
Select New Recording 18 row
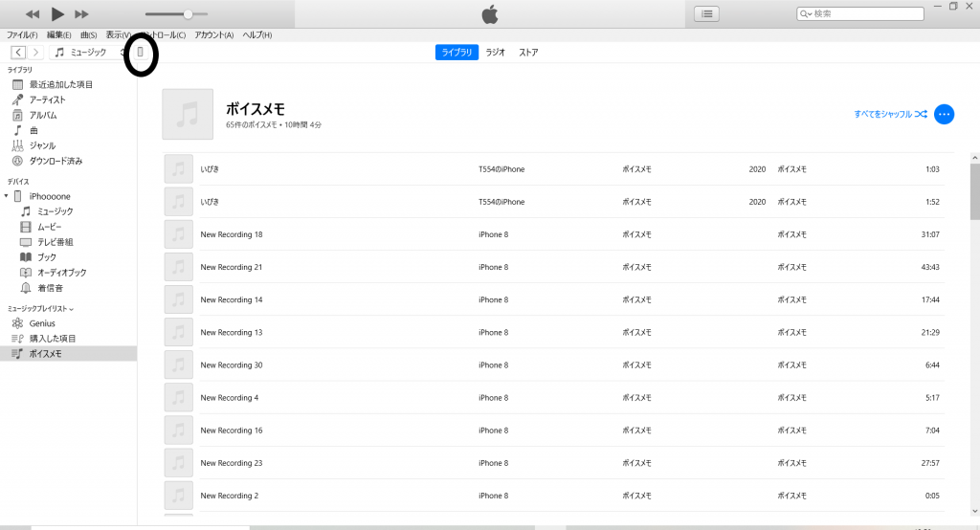[554, 234]
